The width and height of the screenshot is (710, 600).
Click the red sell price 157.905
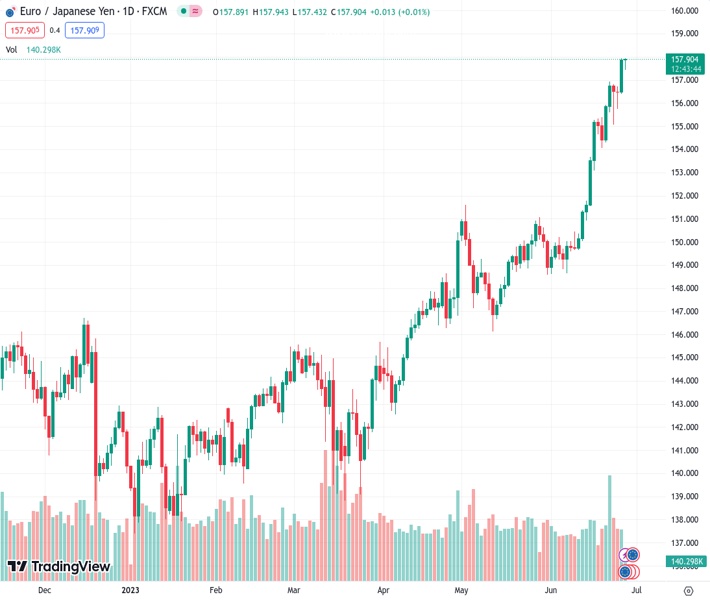(21, 30)
